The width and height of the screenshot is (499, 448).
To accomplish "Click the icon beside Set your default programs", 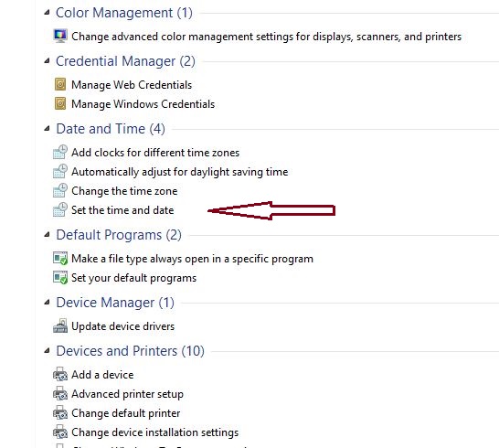I will tap(60, 277).
